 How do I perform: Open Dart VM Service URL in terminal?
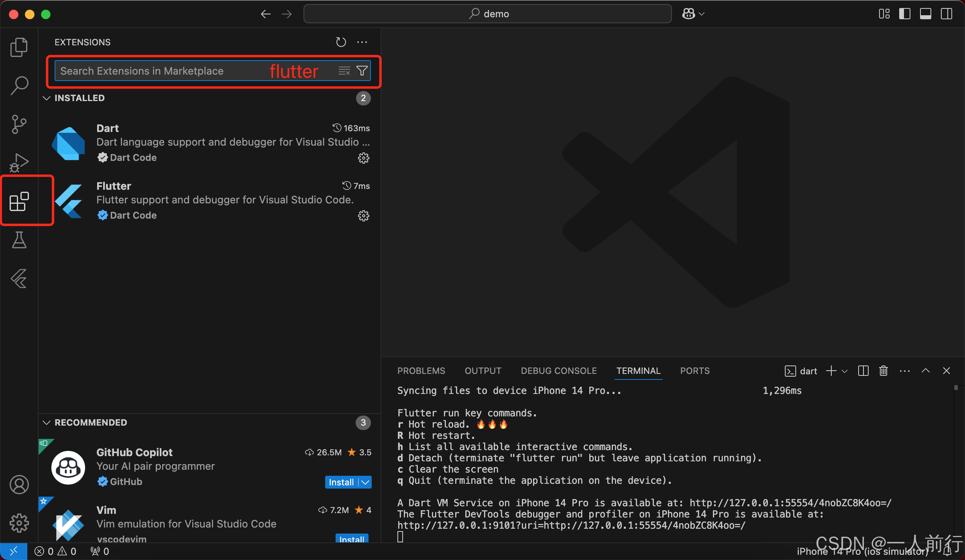tap(790, 503)
